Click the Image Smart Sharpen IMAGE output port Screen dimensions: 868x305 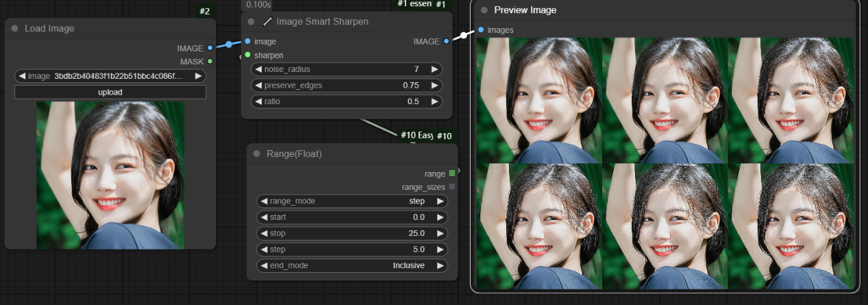point(446,42)
